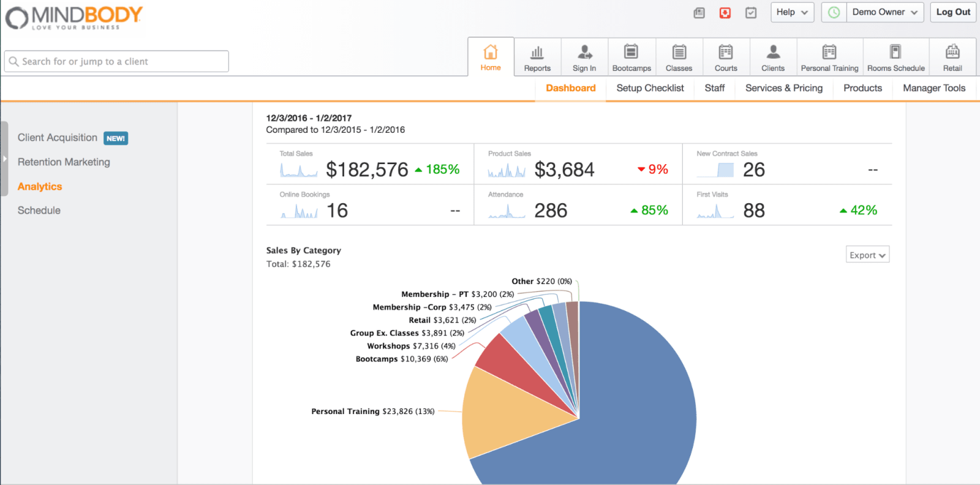The width and height of the screenshot is (980, 485).
Task: Click the New Contract Sales sparkline
Action: click(x=715, y=170)
